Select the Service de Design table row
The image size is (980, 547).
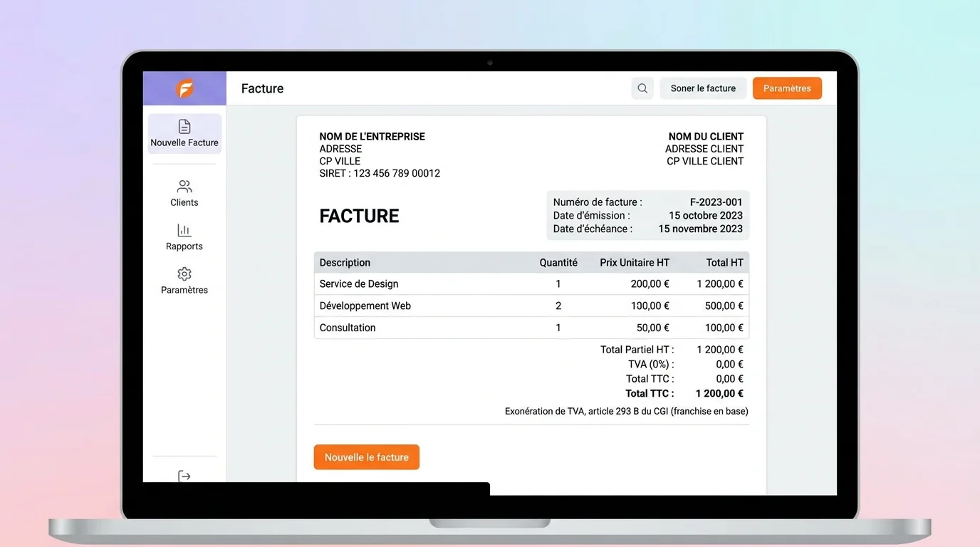coord(359,283)
